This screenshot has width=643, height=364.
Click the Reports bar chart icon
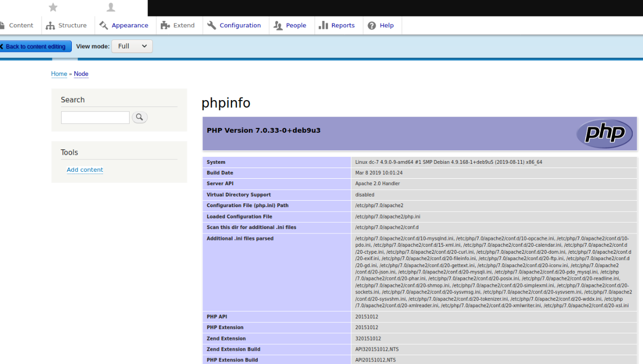coord(324,25)
